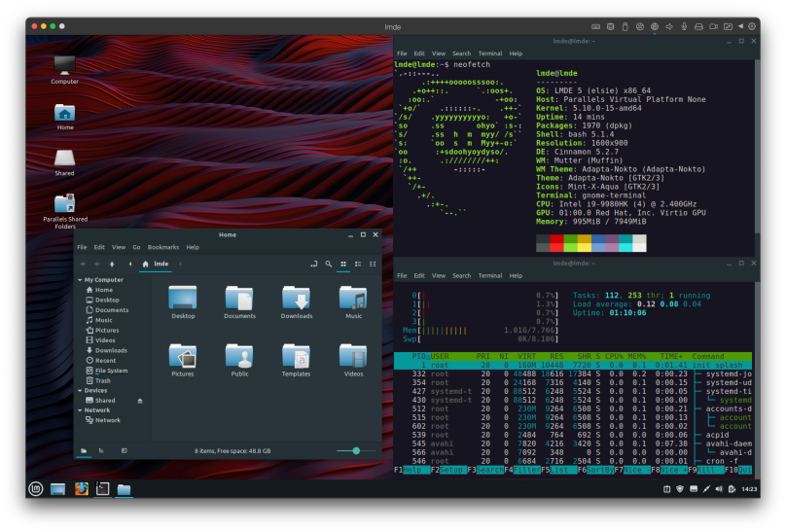The height and width of the screenshot is (532, 786).
Task: Open the Documents folder in Home window
Action: pyautogui.click(x=239, y=302)
